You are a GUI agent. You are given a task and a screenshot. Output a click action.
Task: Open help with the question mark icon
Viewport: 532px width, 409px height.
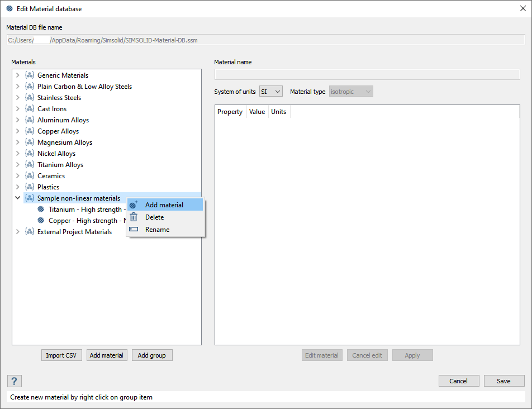pyautogui.click(x=15, y=381)
